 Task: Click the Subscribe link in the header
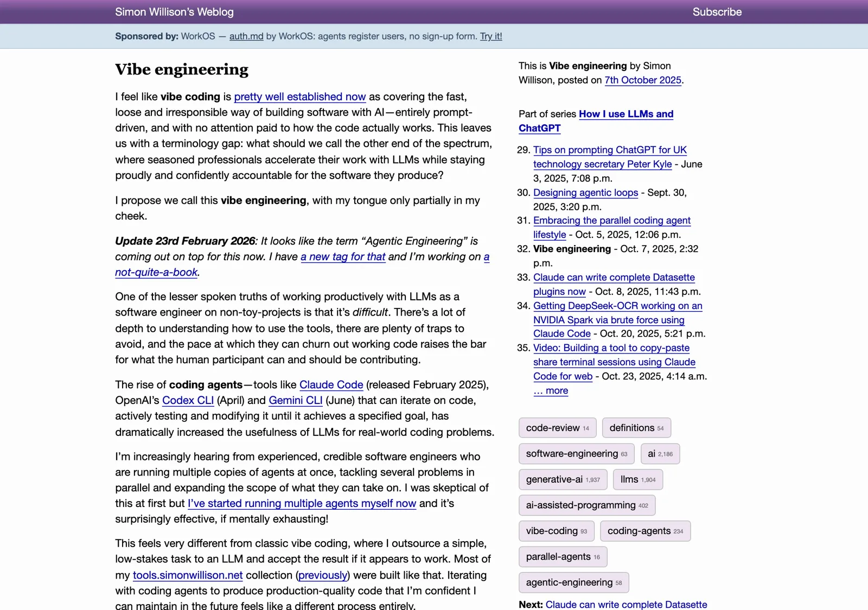717,12
